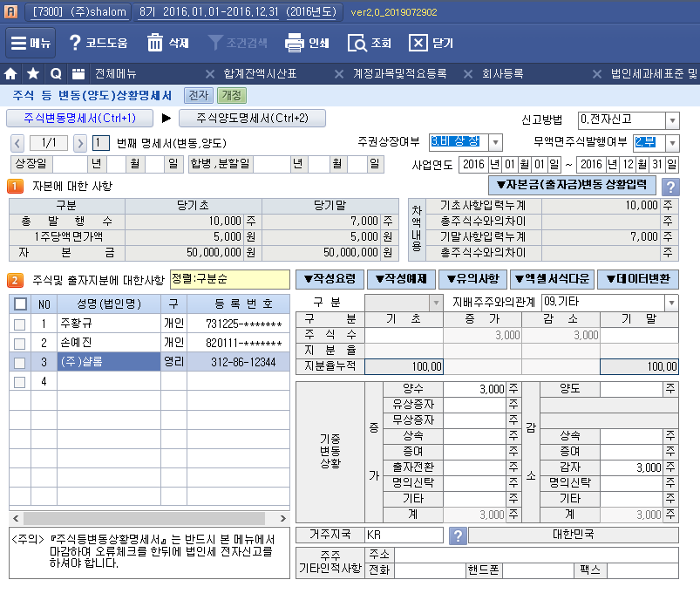
Task: Go to next 명세서 page arrow
Action: tap(80, 143)
